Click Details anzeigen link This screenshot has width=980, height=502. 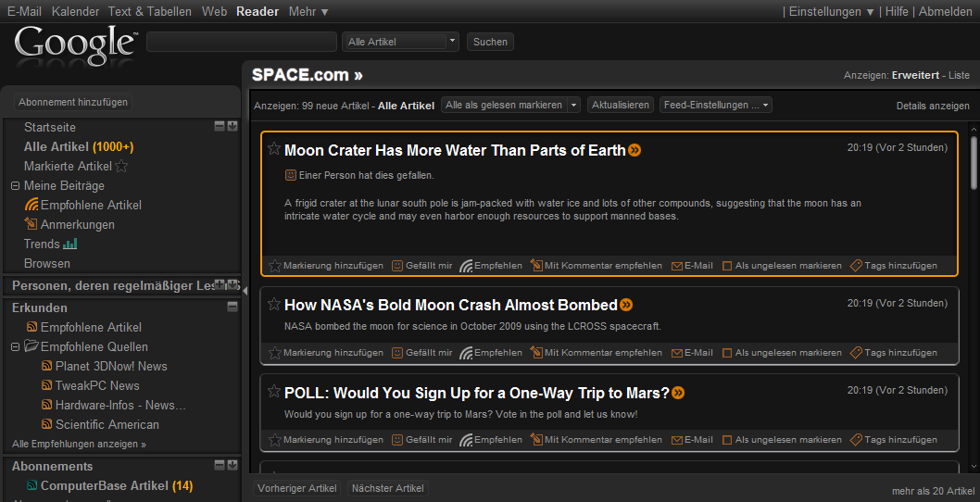[x=933, y=106]
